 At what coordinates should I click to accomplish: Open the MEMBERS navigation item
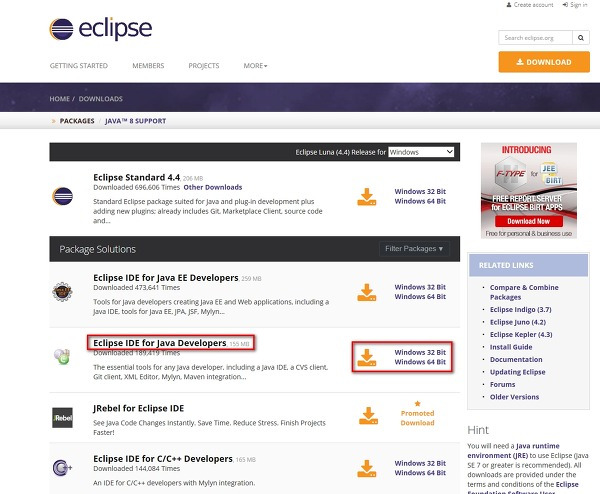148,66
